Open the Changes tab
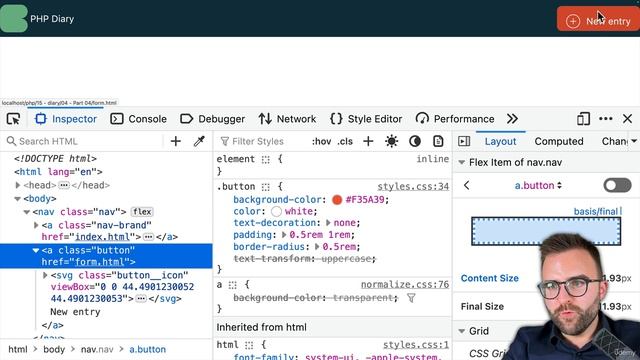 pyautogui.click(x=615, y=141)
